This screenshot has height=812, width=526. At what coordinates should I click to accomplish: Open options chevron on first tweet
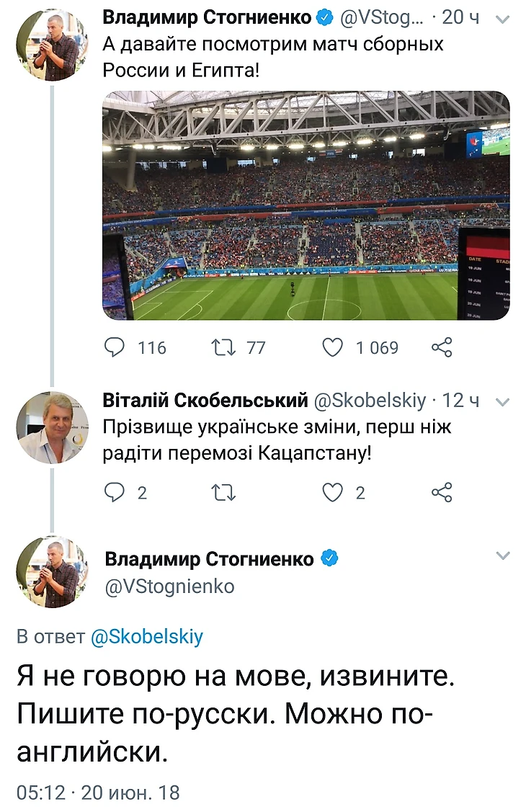point(503,19)
